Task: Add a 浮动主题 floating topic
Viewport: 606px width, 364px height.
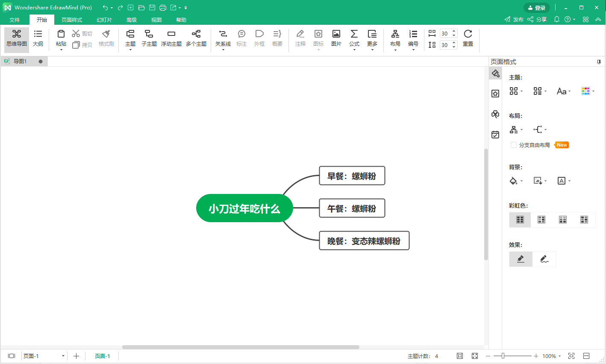Action: point(171,38)
